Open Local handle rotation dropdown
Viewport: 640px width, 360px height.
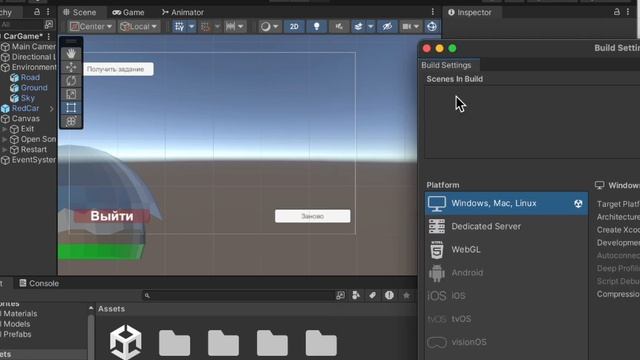[x=139, y=27]
